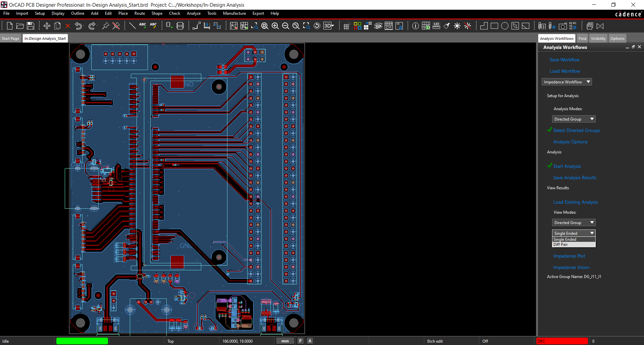Screen dimensions: 644x345
Task: Click the Measure ruler icon
Action: pyautogui.click(x=436, y=26)
